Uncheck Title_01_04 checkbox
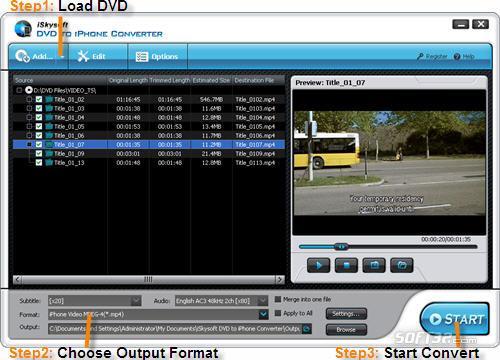The height and width of the screenshot is (360, 500). [39, 117]
